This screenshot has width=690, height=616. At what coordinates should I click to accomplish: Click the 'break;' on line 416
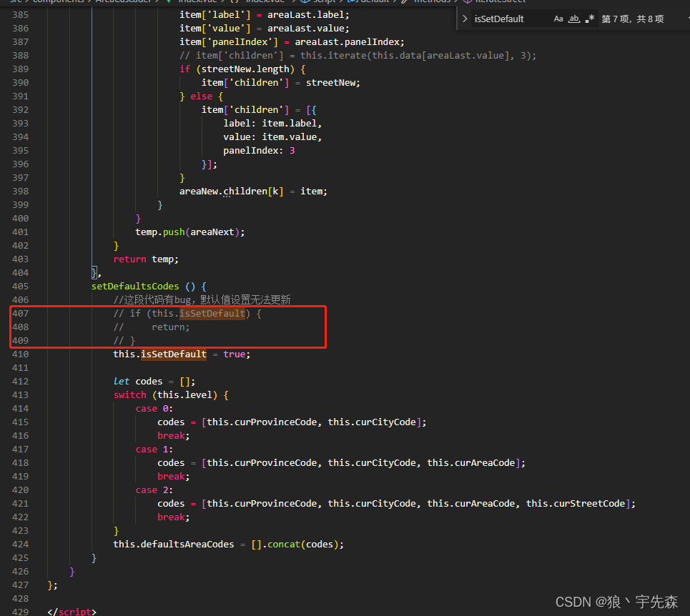pos(173,436)
